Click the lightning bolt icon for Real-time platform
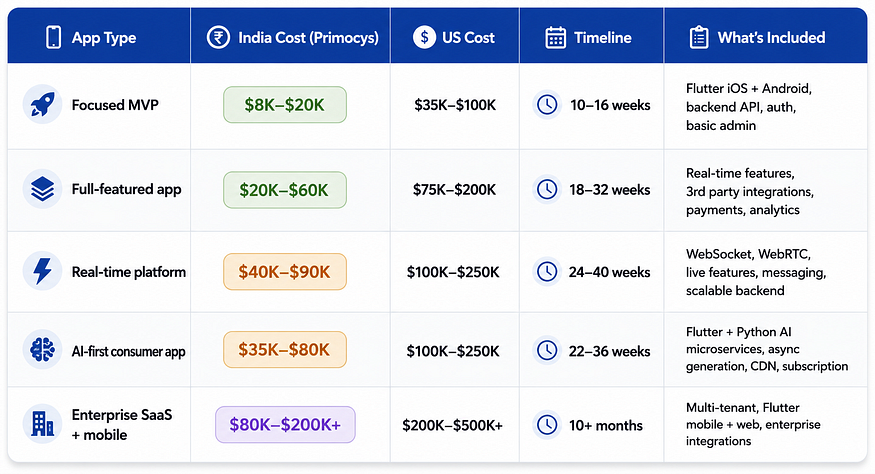The height and width of the screenshot is (474, 875). tap(42, 271)
